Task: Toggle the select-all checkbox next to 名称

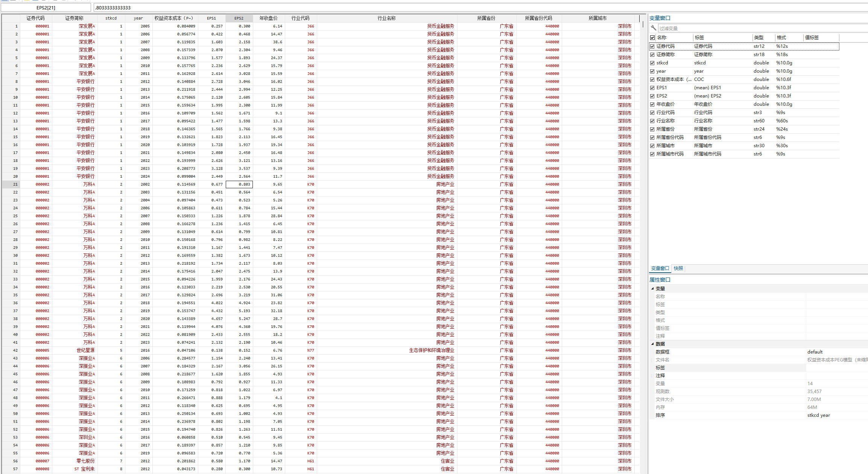Action: click(x=652, y=38)
